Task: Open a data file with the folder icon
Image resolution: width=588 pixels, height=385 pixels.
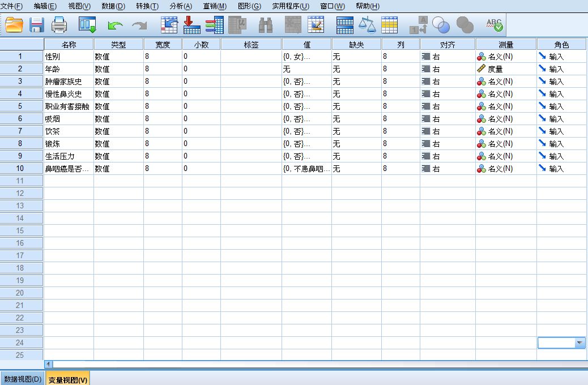Action: (x=14, y=25)
